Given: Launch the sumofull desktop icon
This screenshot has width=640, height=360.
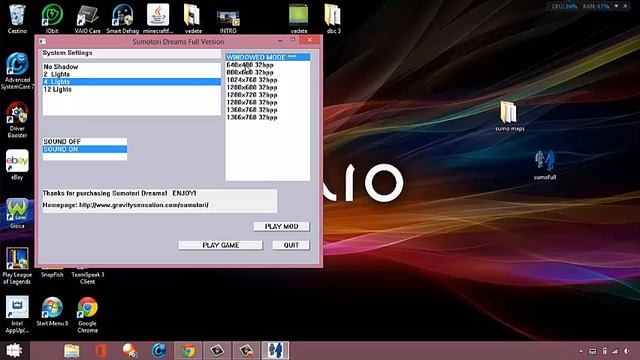Looking at the screenshot, I should 544,165.
